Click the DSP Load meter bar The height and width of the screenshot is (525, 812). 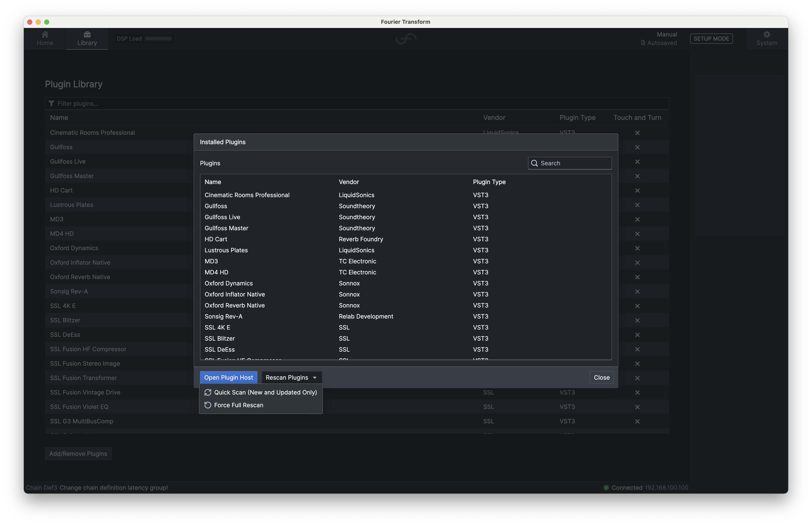click(x=158, y=39)
